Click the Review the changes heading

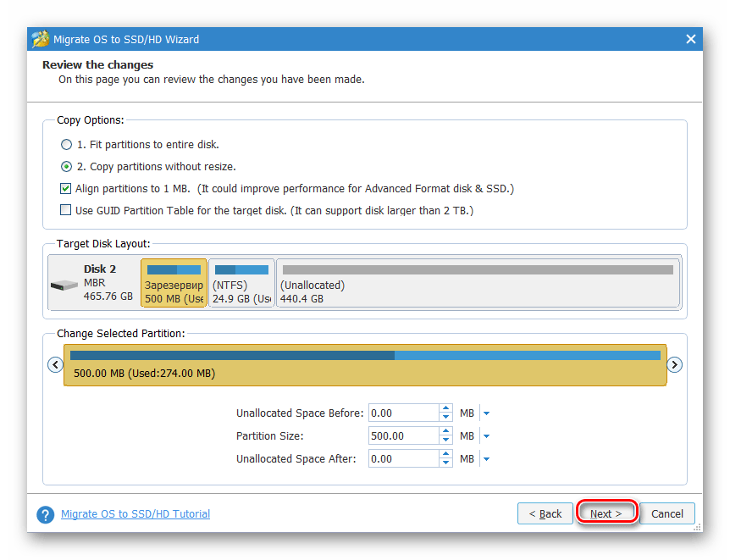pyautogui.click(x=97, y=64)
